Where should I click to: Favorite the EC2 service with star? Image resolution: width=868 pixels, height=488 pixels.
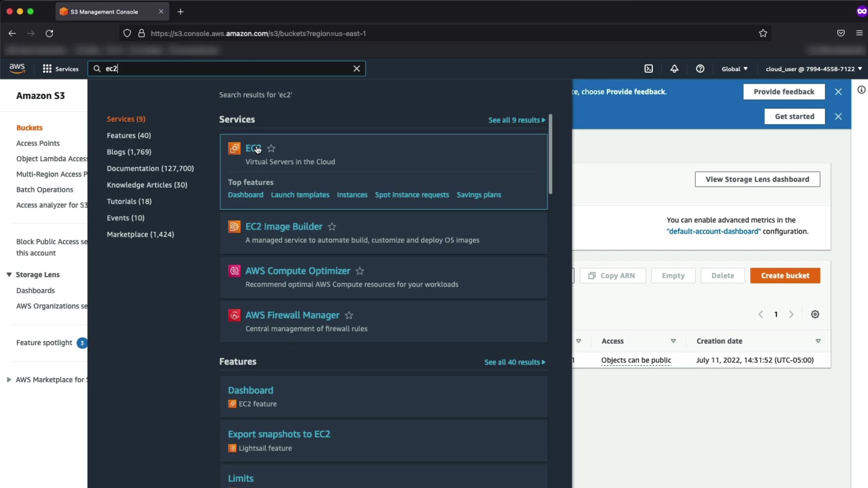point(271,148)
